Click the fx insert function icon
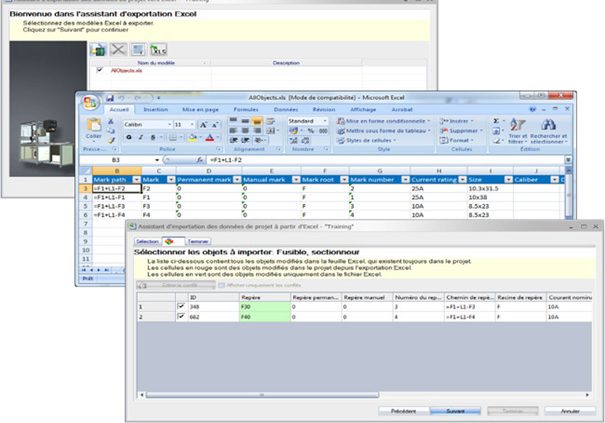Viewport: 605px width, 423px height. [199, 160]
